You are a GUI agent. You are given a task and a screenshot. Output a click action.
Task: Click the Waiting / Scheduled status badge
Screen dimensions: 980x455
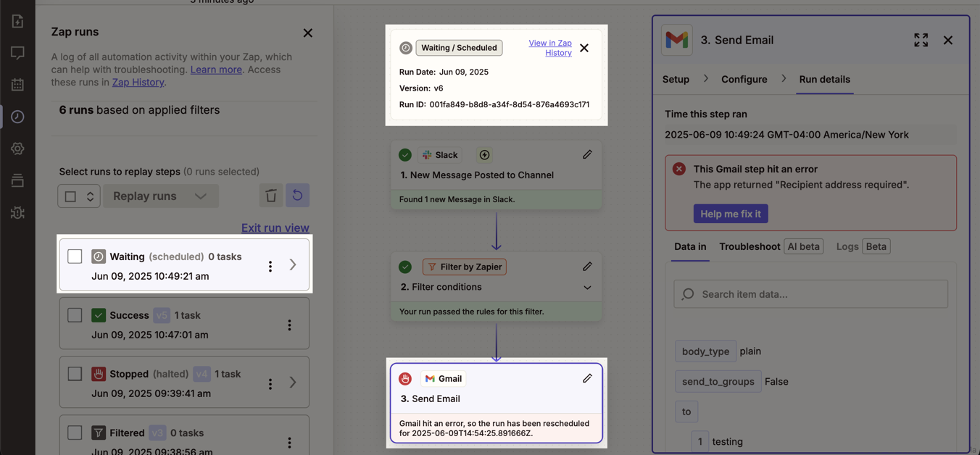[459, 48]
